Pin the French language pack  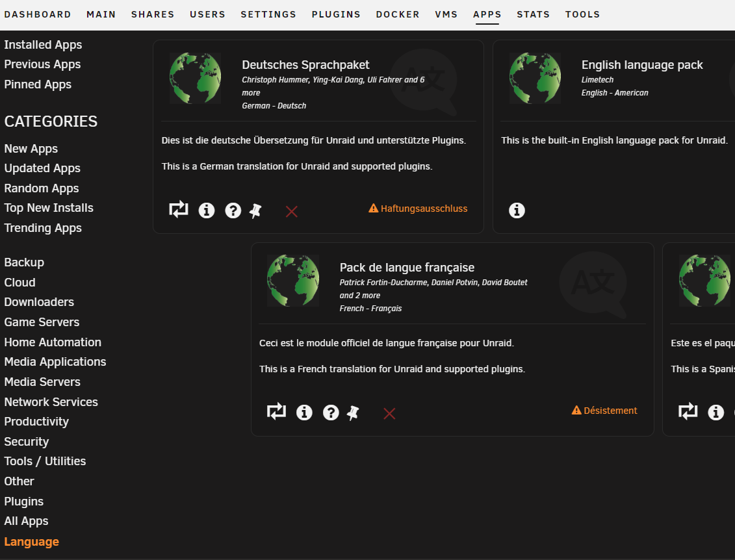353,413
